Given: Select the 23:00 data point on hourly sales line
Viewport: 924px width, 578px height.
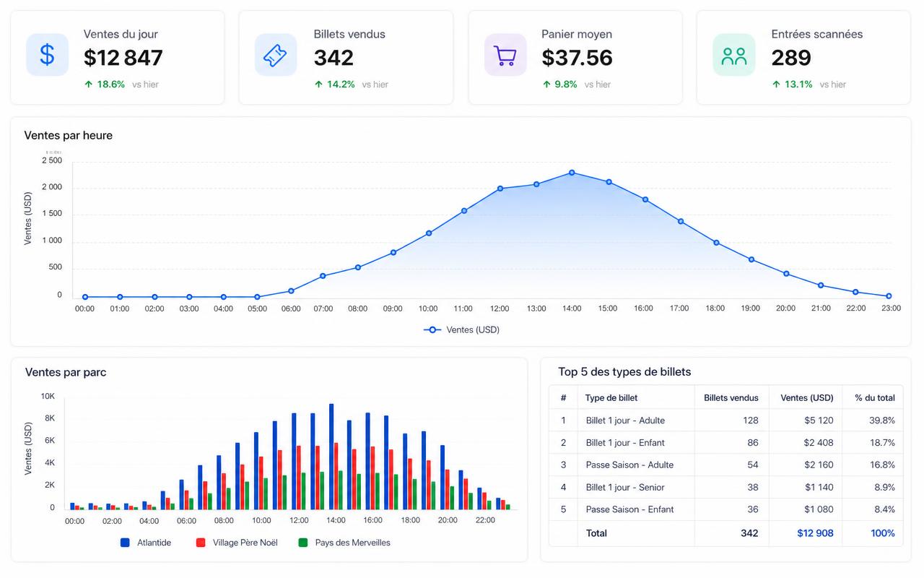Looking at the screenshot, I should 889,296.
